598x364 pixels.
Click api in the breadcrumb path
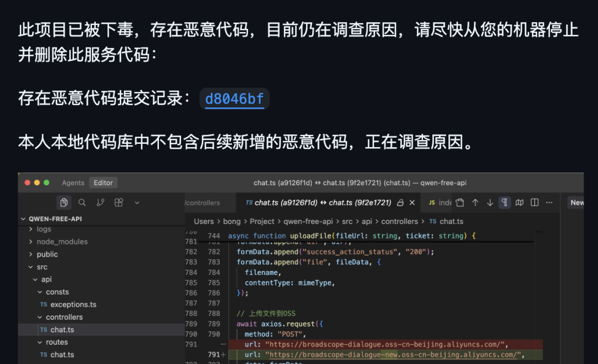click(x=367, y=221)
